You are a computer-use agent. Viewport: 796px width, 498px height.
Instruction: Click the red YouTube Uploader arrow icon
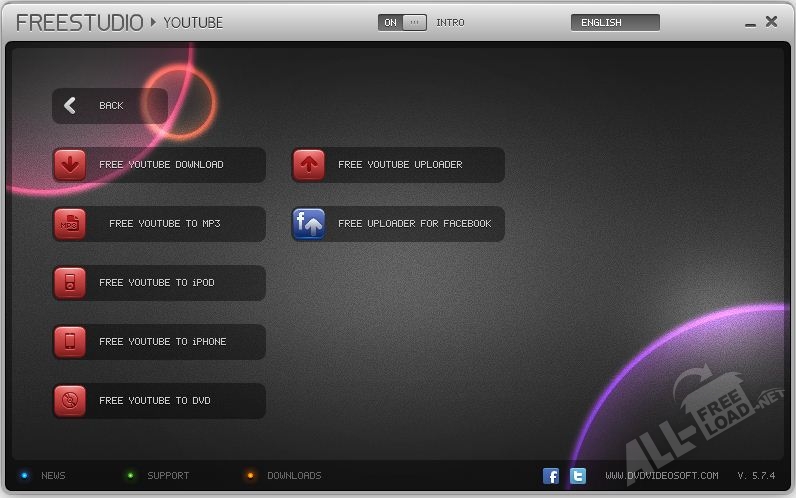pyautogui.click(x=309, y=165)
